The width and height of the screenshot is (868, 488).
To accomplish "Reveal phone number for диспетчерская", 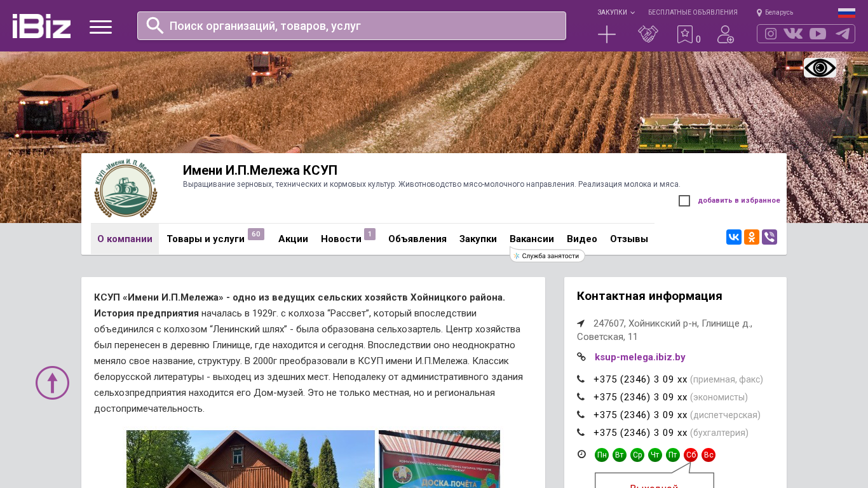I will 641,415.
